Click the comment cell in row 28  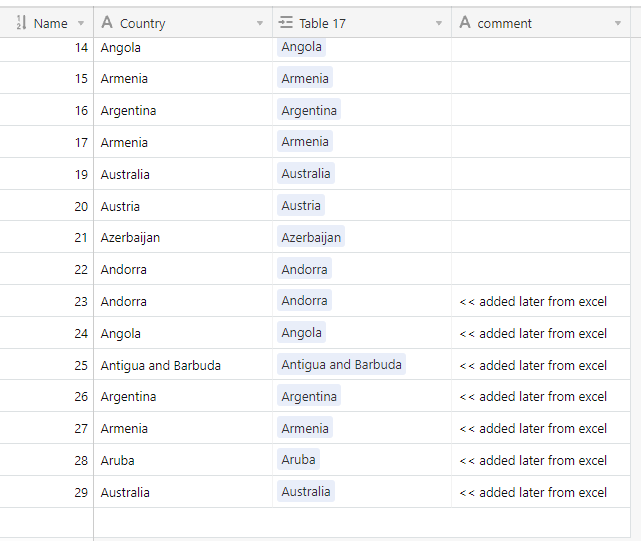[541, 460]
